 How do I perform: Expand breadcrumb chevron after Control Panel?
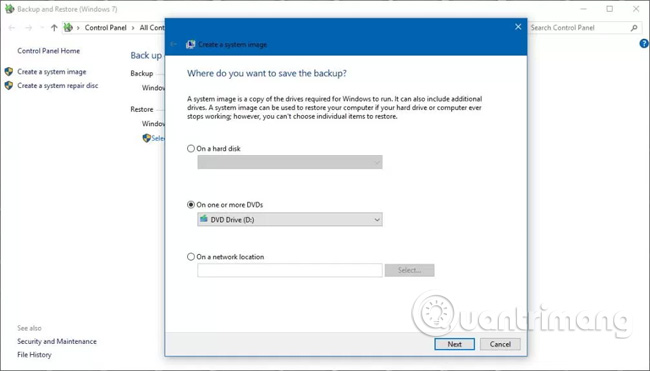pyautogui.click(x=133, y=28)
